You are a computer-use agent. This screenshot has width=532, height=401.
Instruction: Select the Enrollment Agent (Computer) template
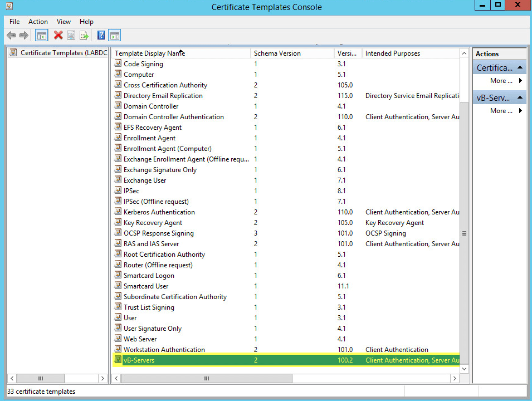167,149
